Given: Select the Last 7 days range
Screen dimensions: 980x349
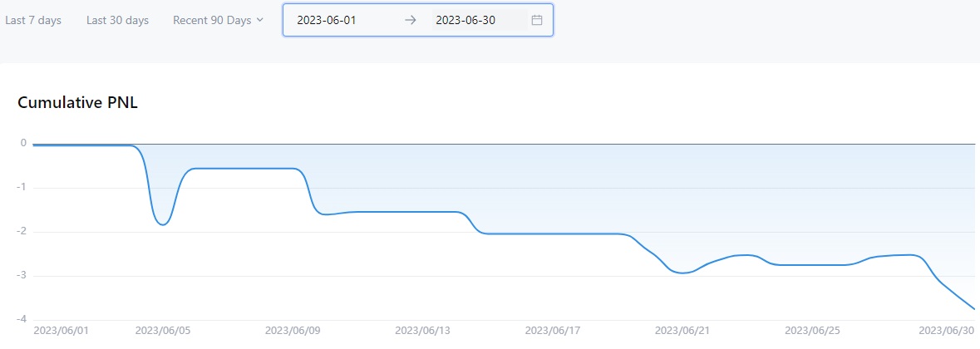Looking at the screenshot, I should tap(33, 21).
